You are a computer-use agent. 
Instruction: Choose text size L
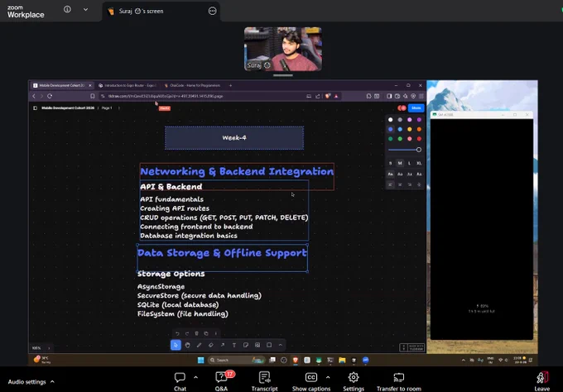pyautogui.click(x=409, y=163)
